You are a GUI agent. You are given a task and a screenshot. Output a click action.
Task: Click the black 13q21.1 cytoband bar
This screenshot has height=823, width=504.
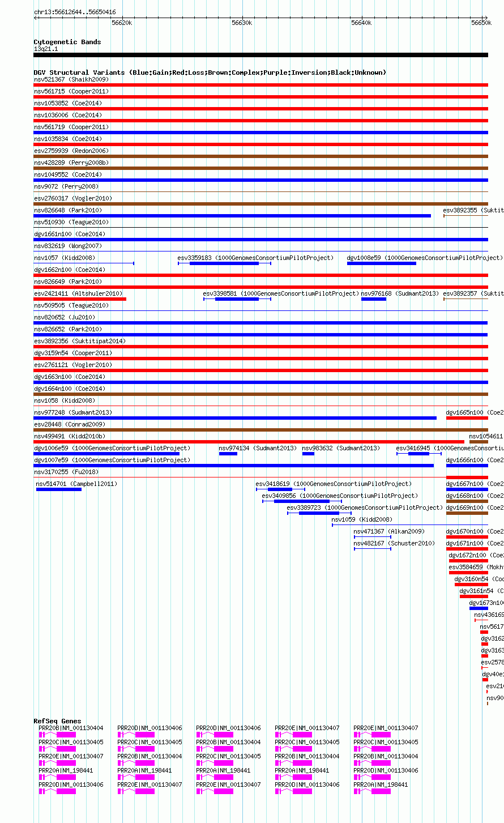(261, 55)
